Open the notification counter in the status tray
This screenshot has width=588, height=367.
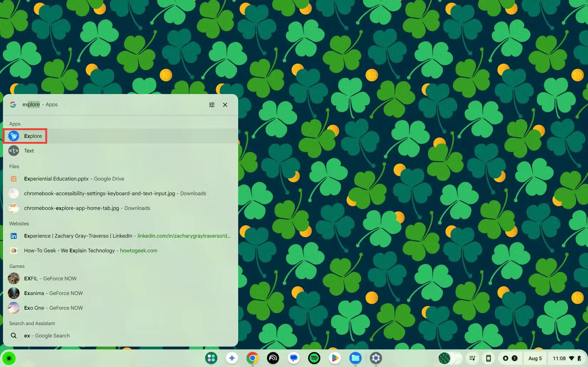pos(514,358)
